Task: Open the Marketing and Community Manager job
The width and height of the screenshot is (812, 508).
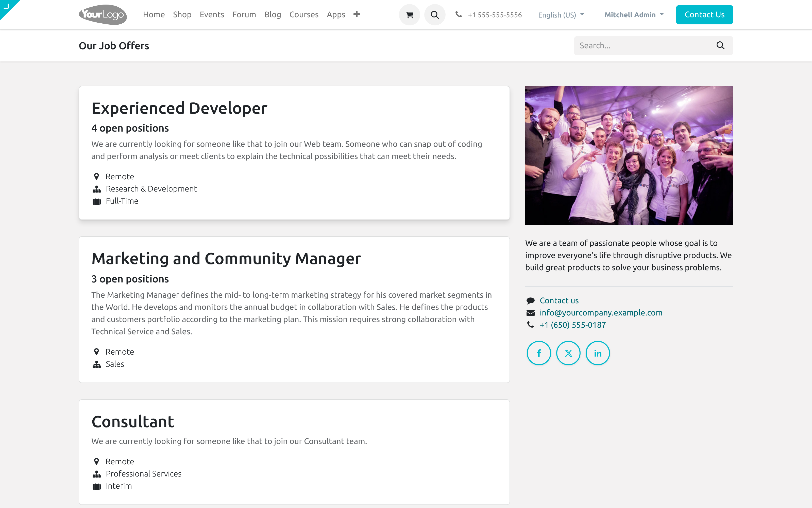Action: click(x=226, y=259)
